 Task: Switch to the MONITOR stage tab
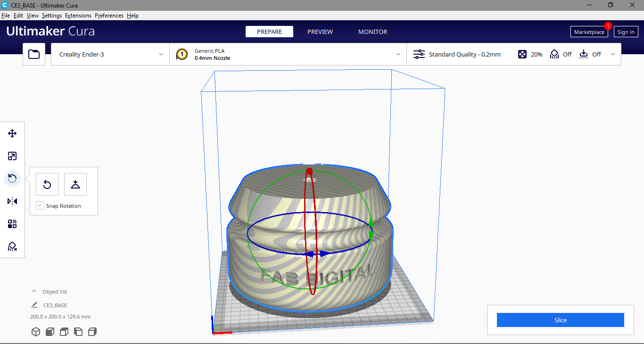(x=373, y=32)
